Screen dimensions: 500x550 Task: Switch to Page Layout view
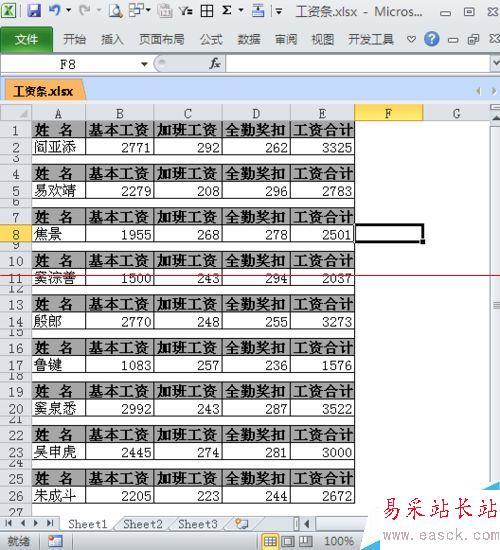[288, 541]
